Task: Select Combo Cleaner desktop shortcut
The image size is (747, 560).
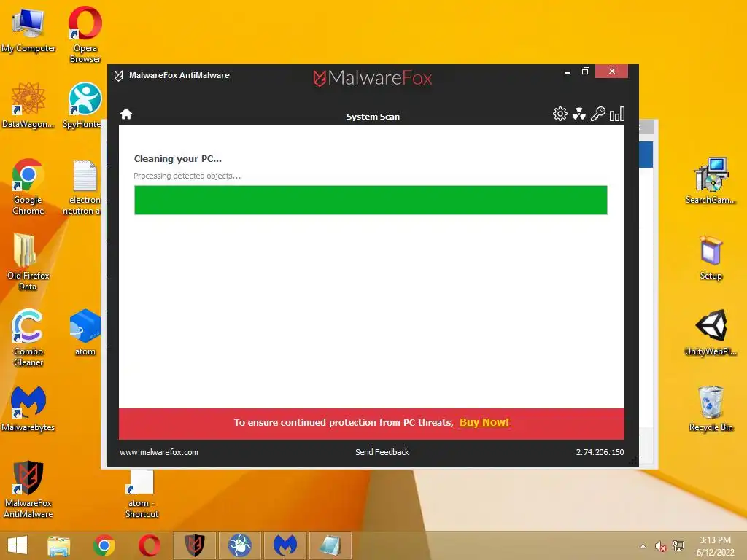Action: [x=28, y=338]
